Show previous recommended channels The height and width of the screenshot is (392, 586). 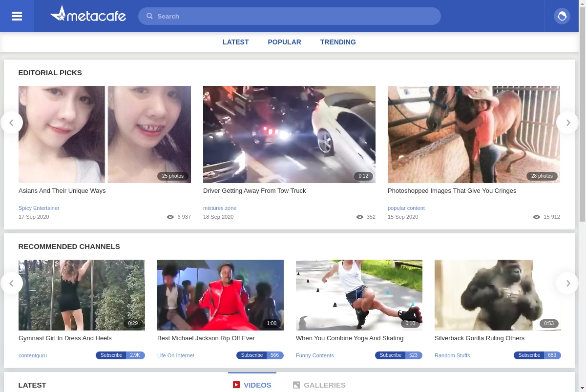click(12, 283)
